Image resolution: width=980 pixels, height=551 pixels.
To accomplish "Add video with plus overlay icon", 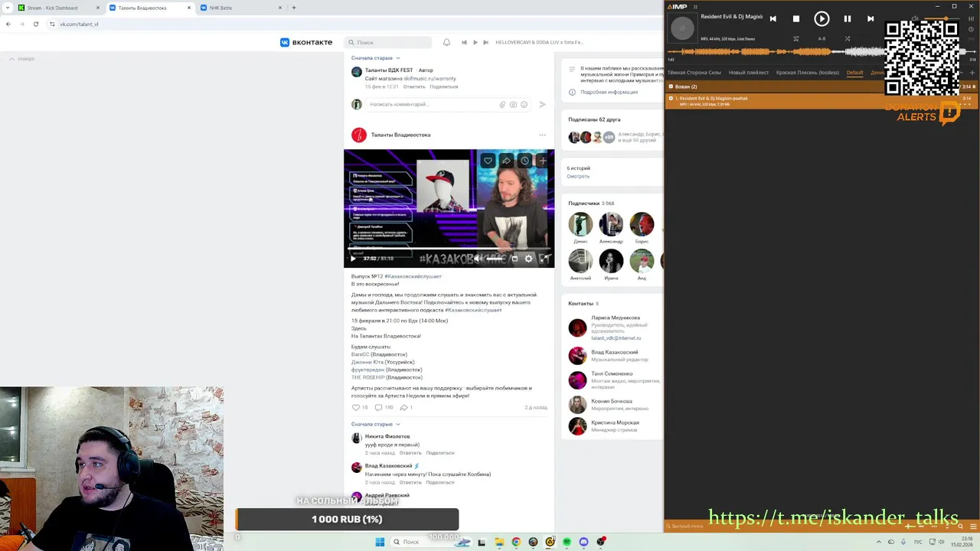I will [543, 161].
